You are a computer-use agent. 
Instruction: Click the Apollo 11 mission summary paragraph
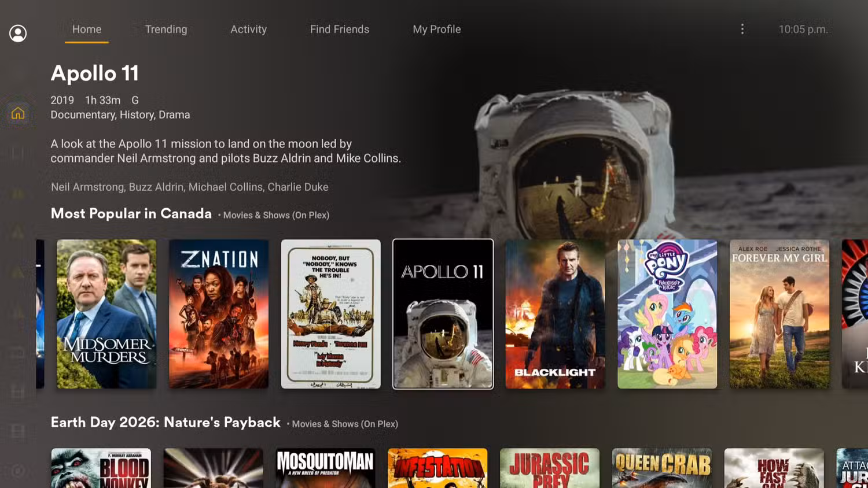point(226,151)
